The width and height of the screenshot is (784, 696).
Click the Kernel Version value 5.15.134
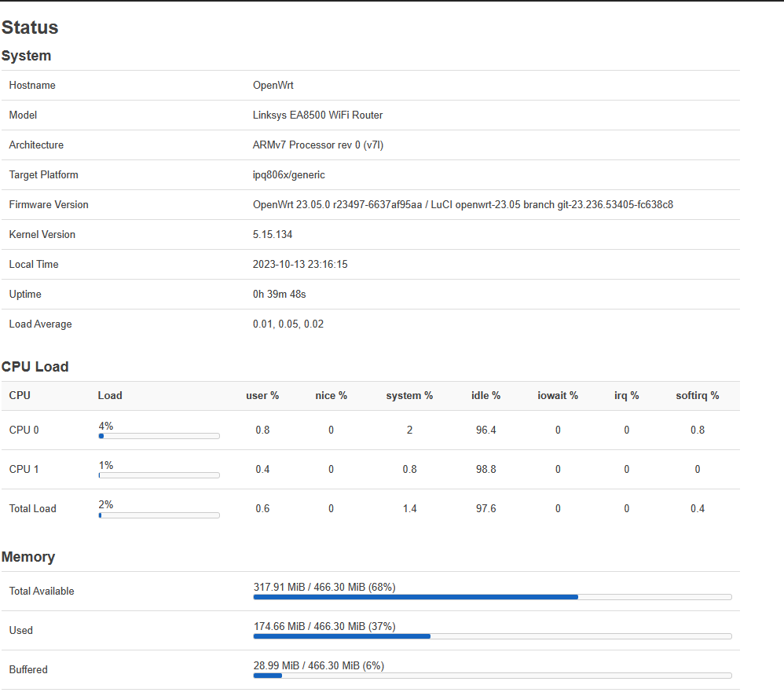pos(273,235)
